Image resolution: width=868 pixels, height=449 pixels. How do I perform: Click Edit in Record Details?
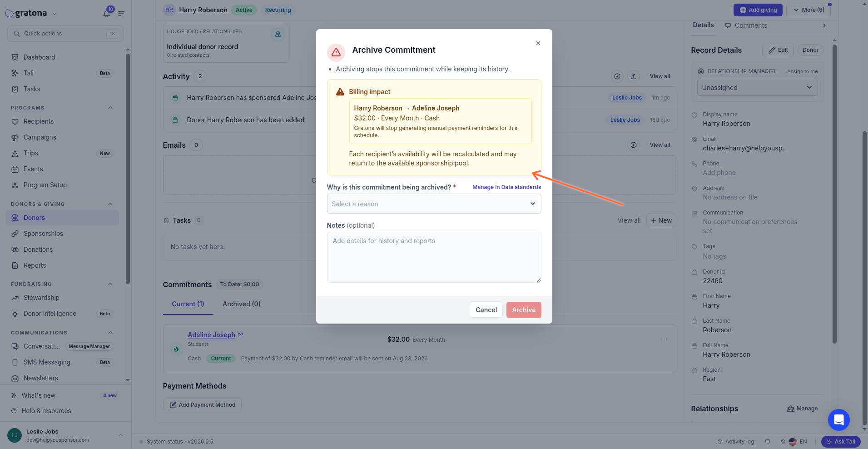pyautogui.click(x=778, y=50)
